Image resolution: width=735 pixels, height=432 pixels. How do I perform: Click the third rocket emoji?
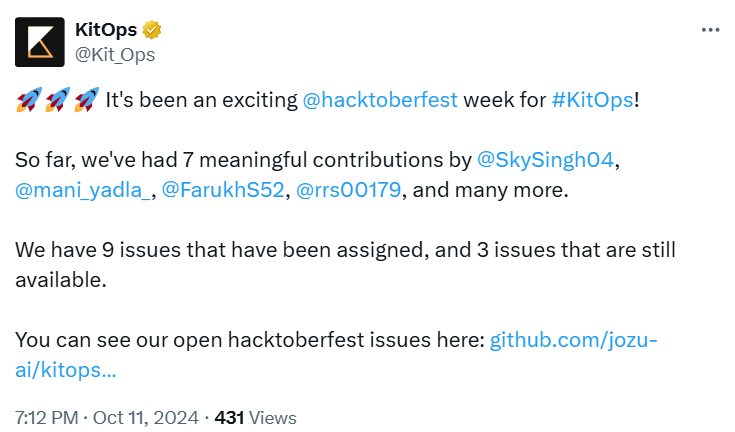click(x=87, y=100)
